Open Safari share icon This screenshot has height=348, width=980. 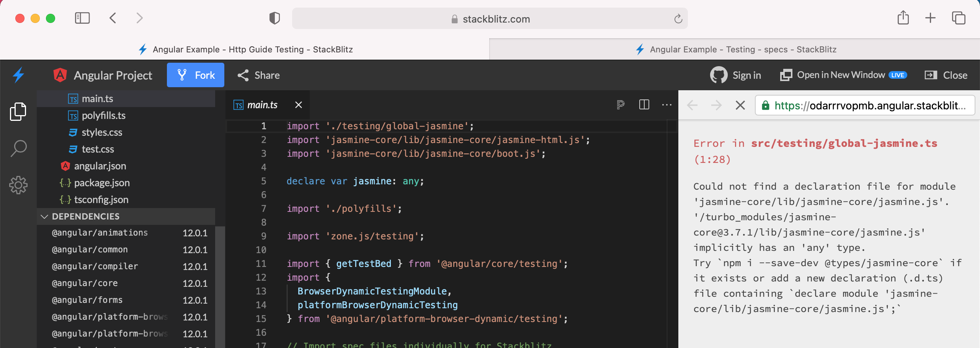(903, 18)
